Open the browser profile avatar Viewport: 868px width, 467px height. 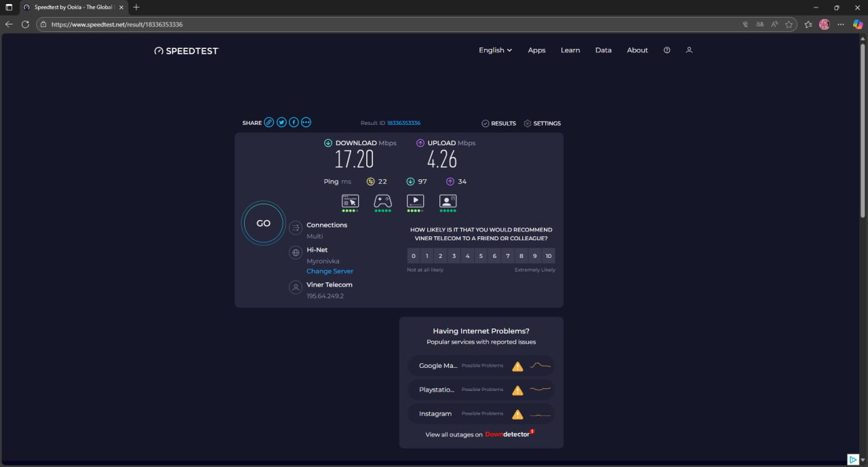click(x=825, y=24)
